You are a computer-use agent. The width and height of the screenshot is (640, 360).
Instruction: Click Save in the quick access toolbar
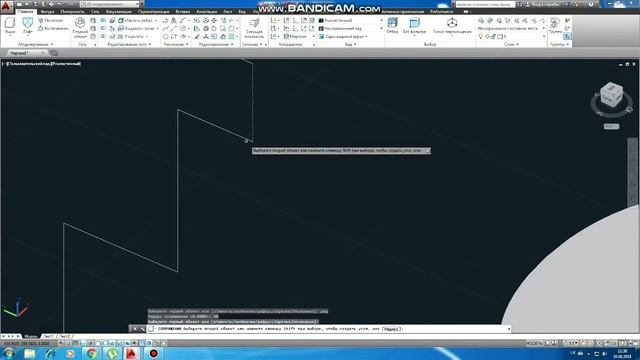(36, 4)
